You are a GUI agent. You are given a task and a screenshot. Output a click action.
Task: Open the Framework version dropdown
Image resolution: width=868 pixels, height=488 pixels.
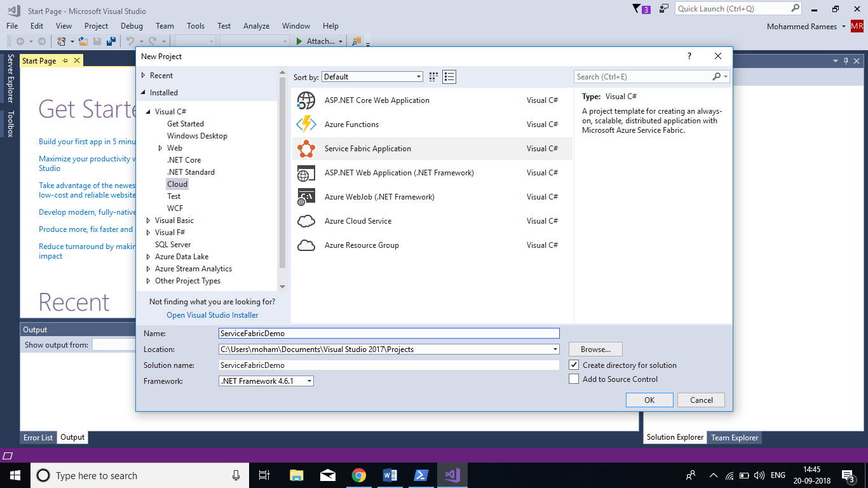266,381
